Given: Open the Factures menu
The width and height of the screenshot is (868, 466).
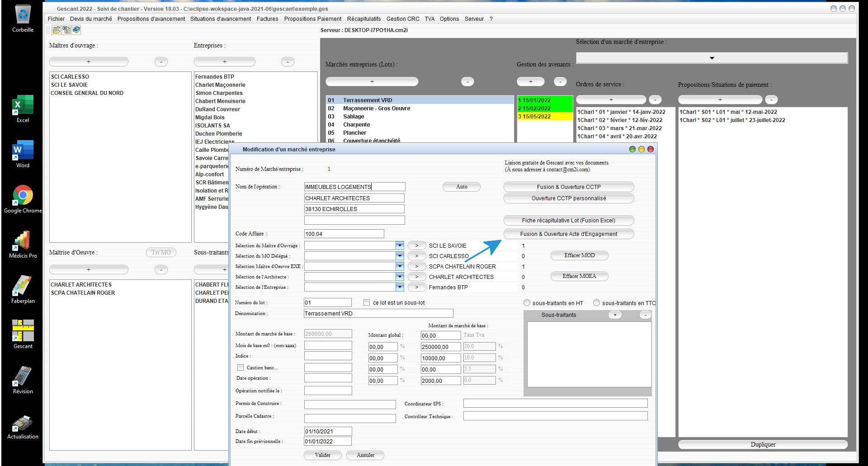Looking at the screenshot, I should 268,19.
